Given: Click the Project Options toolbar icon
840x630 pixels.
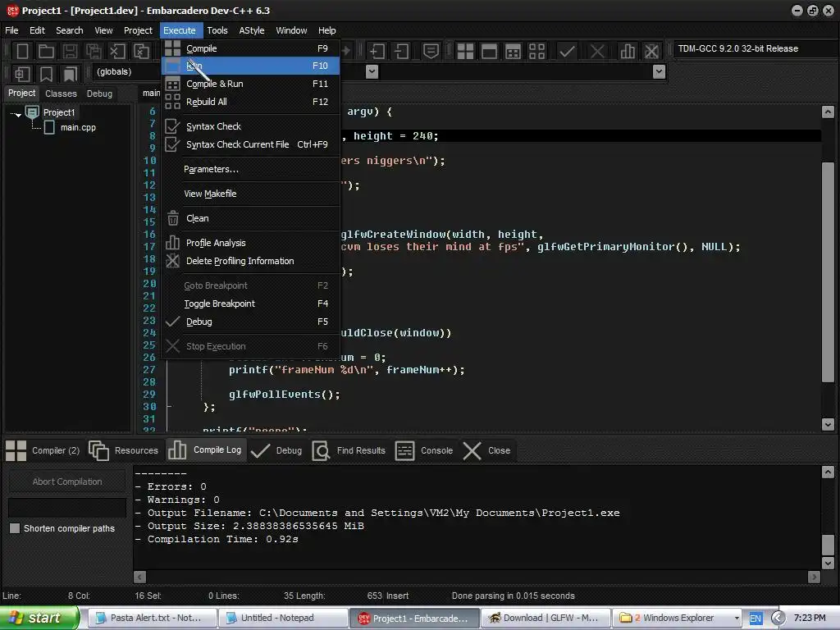Looking at the screenshot, I should pyautogui.click(x=431, y=52).
